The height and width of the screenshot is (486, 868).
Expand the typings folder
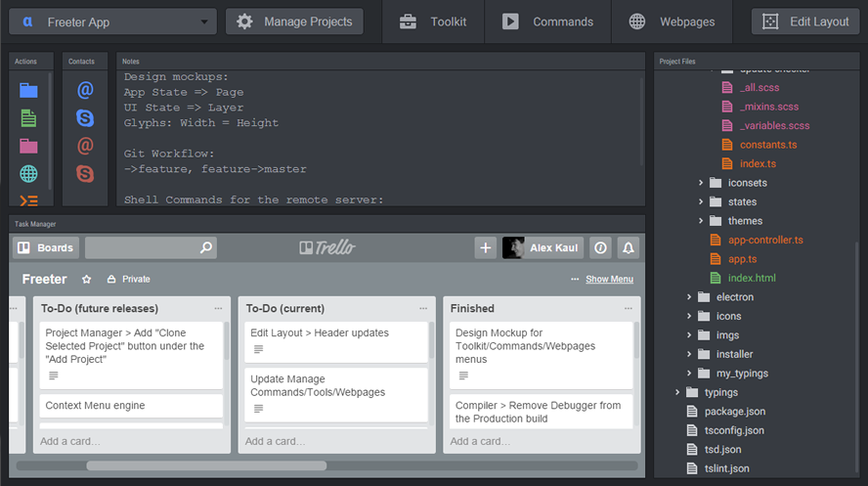[677, 392]
